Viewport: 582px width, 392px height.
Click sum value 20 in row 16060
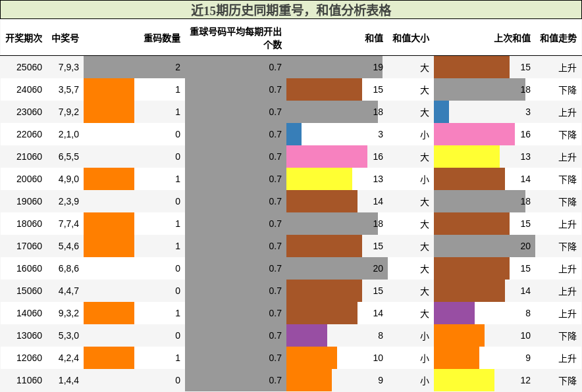379,268
